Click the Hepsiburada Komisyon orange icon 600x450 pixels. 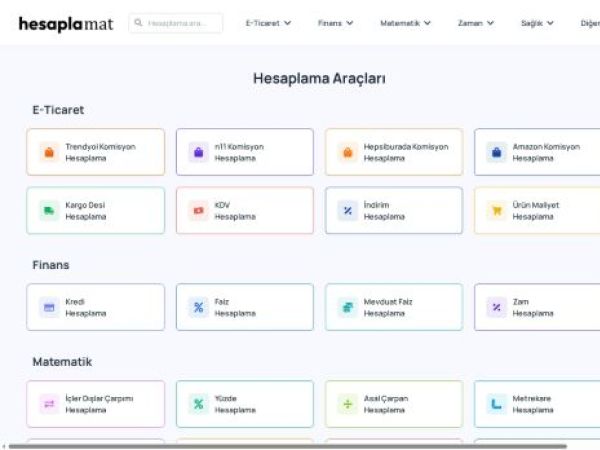click(347, 152)
